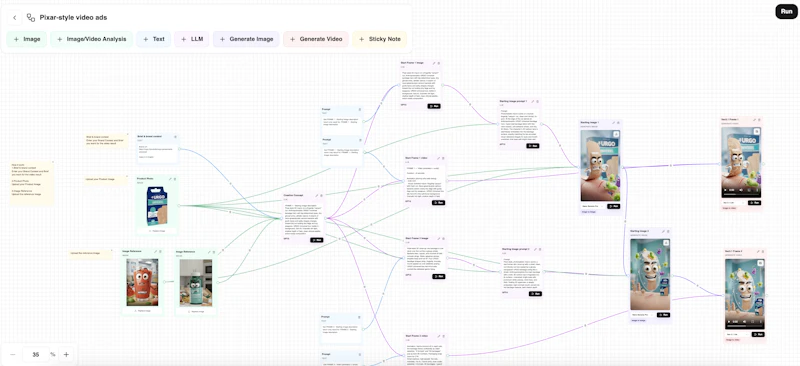
Task: Delete the Product Photo node
Action: pyautogui.click(x=175, y=179)
